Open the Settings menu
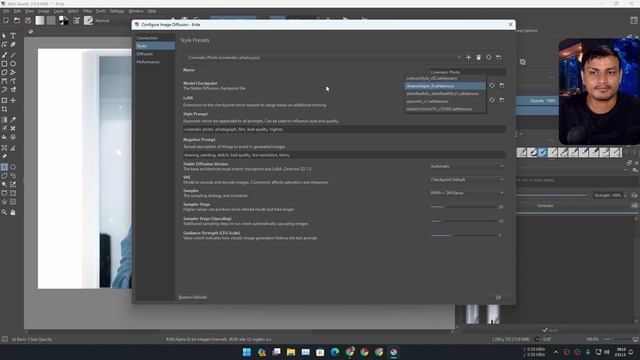640x360 pixels. pyautogui.click(x=117, y=11)
